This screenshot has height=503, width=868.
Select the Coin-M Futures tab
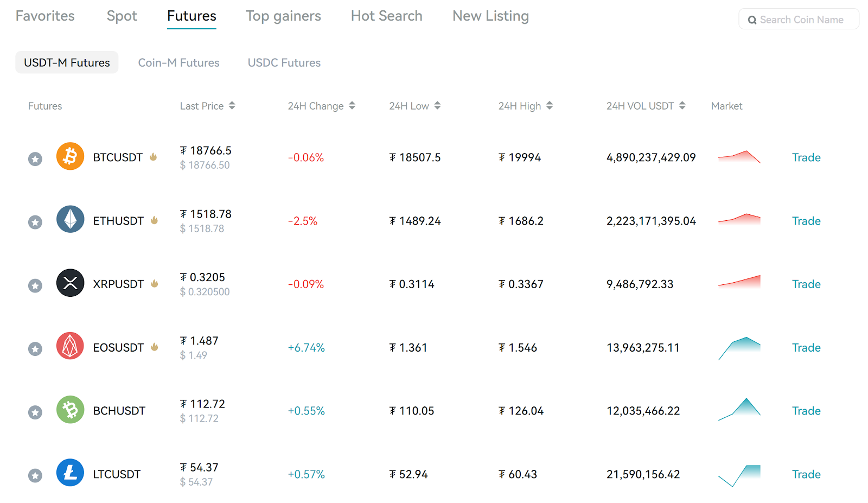[x=178, y=63]
